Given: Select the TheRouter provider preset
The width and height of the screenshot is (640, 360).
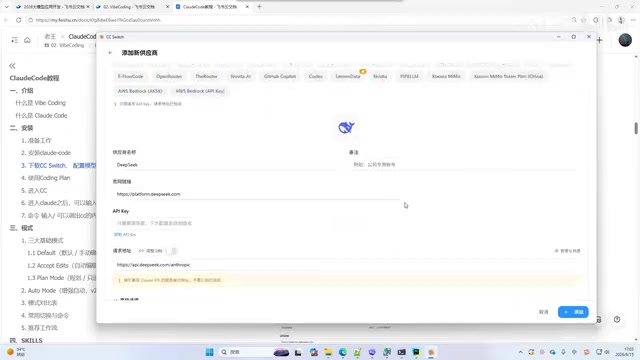Looking at the screenshot, I should point(207,76).
